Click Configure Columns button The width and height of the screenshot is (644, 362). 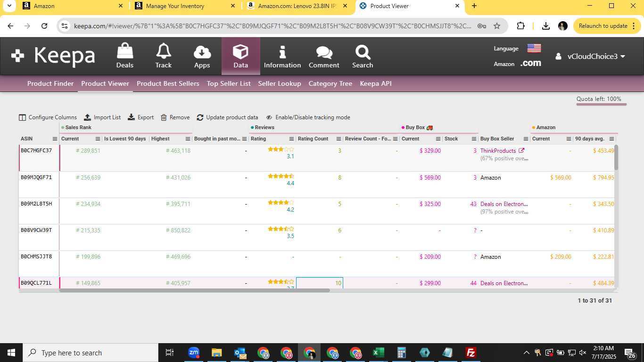(48, 117)
